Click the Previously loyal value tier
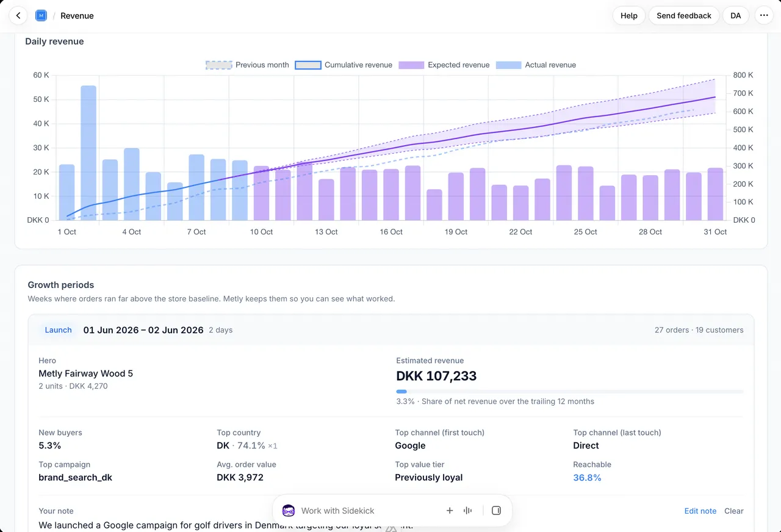781x532 pixels. click(428, 478)
